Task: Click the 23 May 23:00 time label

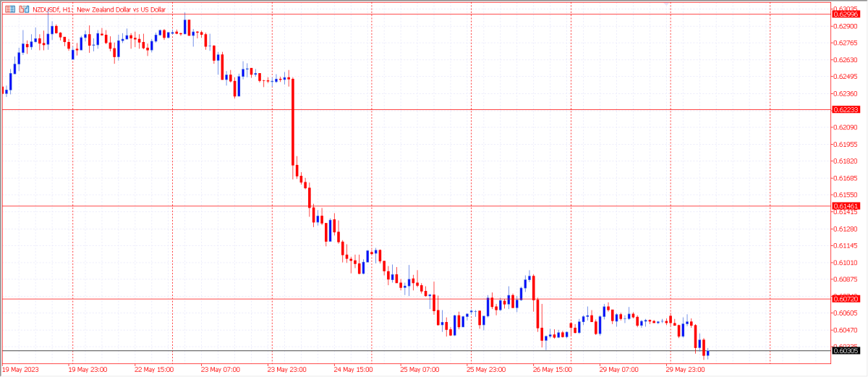Action: click(x=287, y=370)
